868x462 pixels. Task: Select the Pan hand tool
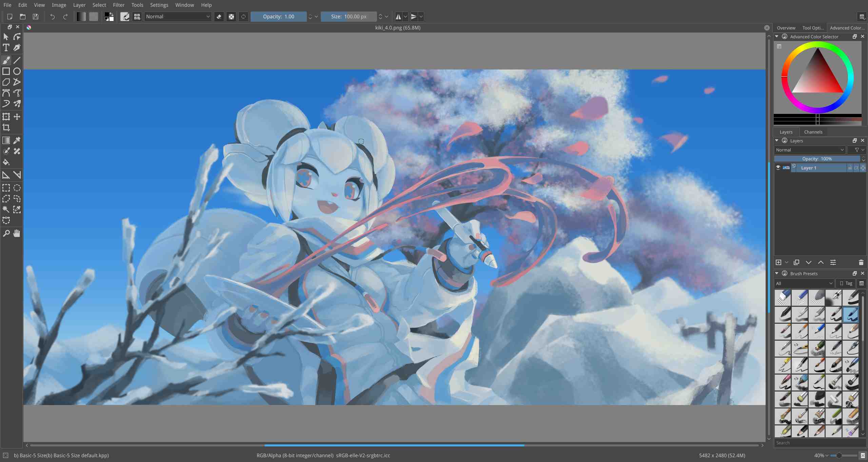pos(17,233)
